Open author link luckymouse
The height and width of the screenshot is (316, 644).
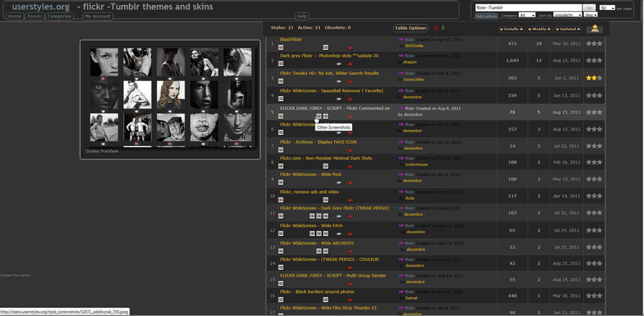(x=416, y=164)
